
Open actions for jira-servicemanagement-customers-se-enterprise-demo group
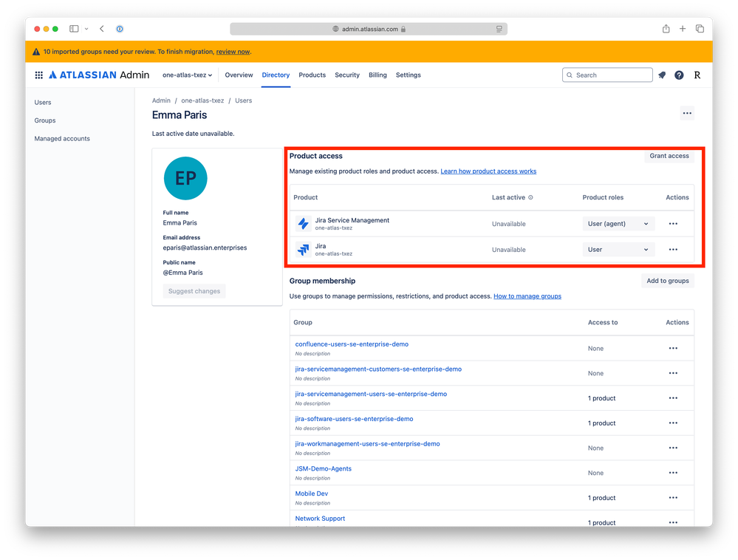click(x=673, y=373)
